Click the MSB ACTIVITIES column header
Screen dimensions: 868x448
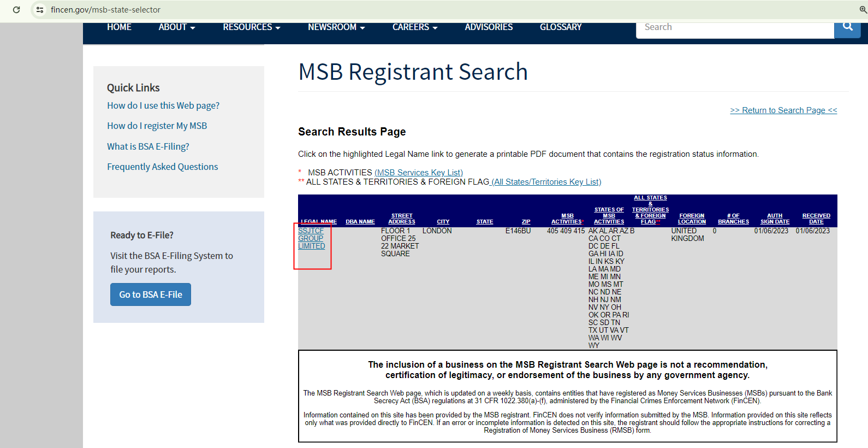tap(567, 219)
